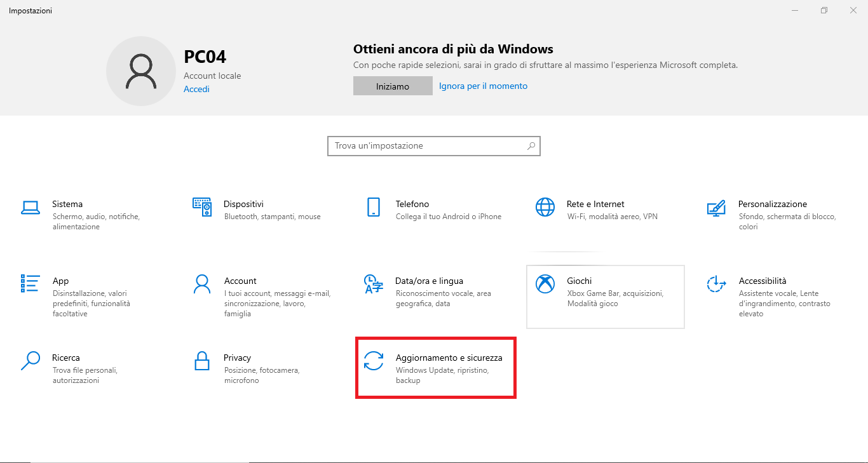Open the Aggiornamento e sicurezza arrows icon
The height and width of the screenshot is (463, 868).
374,361
